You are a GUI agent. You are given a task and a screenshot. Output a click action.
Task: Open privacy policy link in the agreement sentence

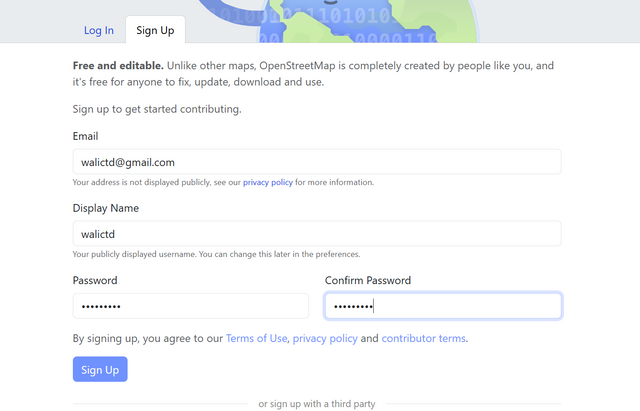click(325, 338)
